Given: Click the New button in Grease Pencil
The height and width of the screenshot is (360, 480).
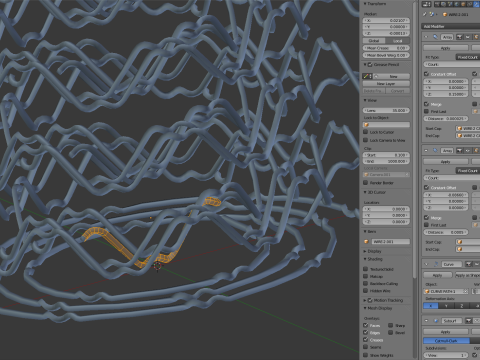Looking at the screenshot, I should (x=394, y=76).
